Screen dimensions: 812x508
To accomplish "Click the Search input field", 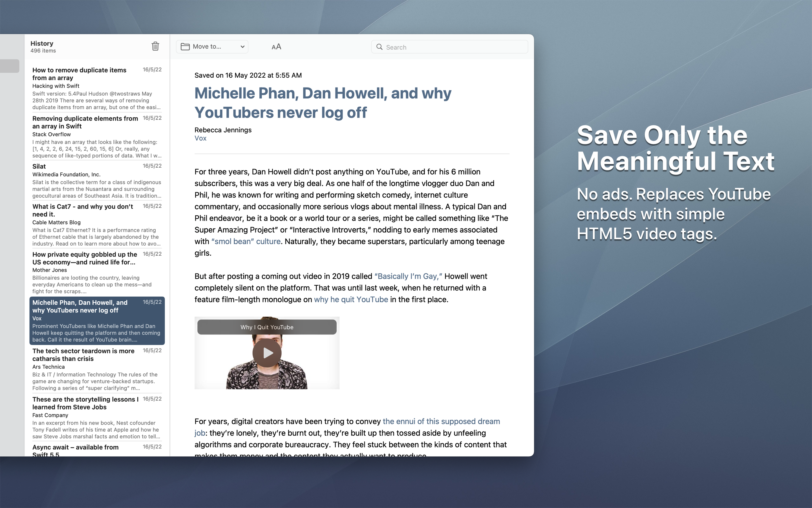I will (x=450, y=47).
